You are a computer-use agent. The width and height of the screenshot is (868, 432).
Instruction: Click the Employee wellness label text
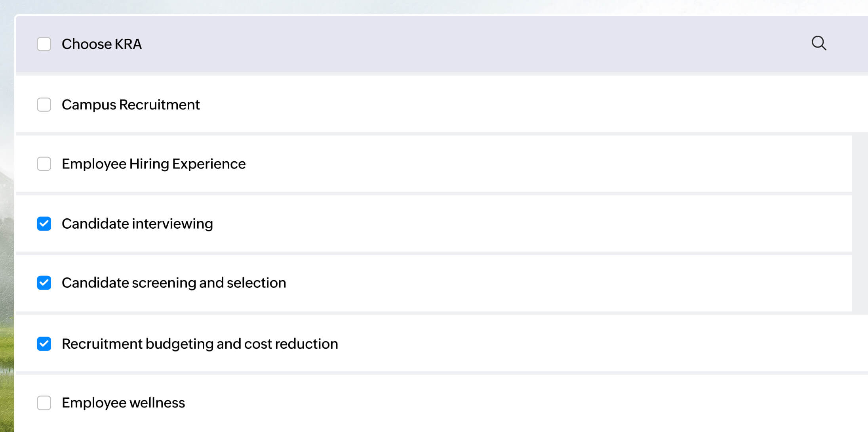pos(123,403)
